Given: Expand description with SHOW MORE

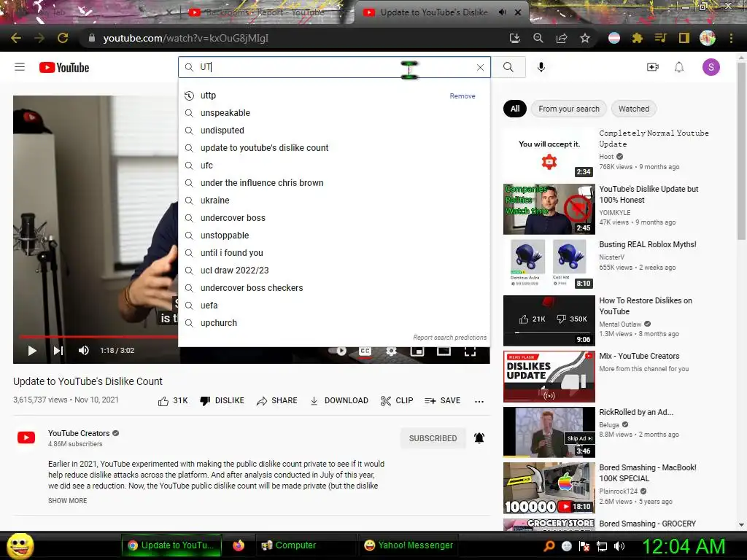Looking at the screenshot, I should tap(68, 500).
